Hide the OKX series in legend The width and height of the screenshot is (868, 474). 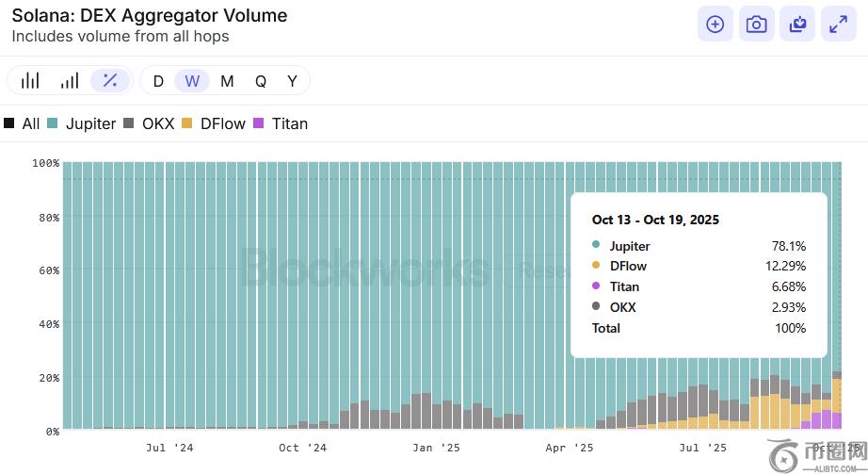pos(149,123)
